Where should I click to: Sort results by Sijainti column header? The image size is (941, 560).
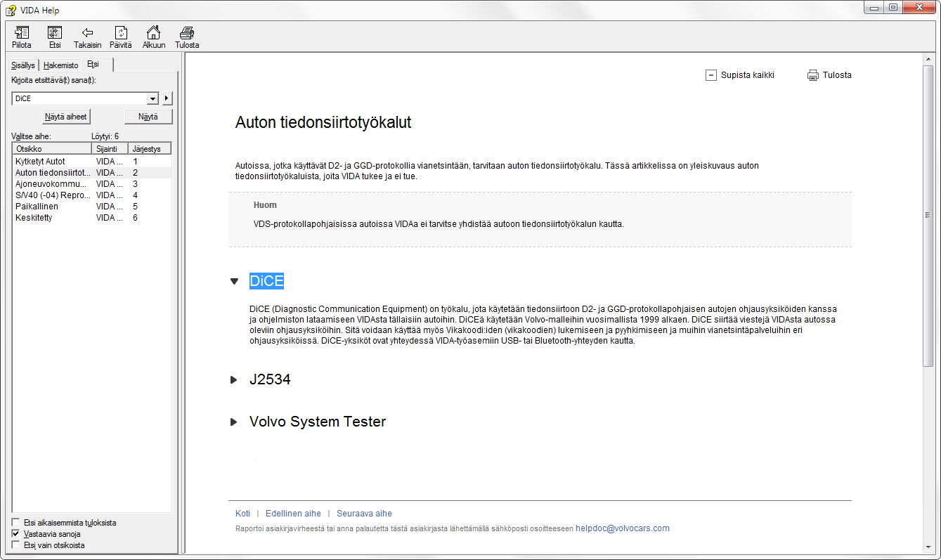(110, 149)
